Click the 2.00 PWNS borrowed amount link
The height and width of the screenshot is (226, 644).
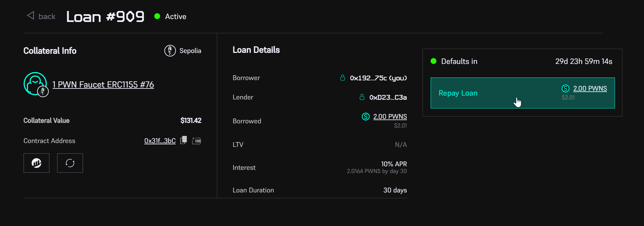click(390, 117)
